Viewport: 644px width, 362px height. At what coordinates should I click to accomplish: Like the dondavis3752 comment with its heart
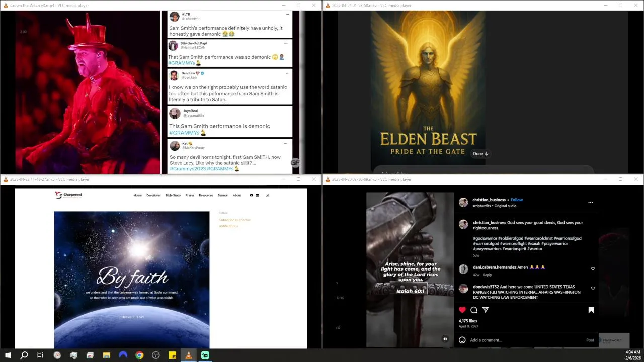tap(593, 288)
